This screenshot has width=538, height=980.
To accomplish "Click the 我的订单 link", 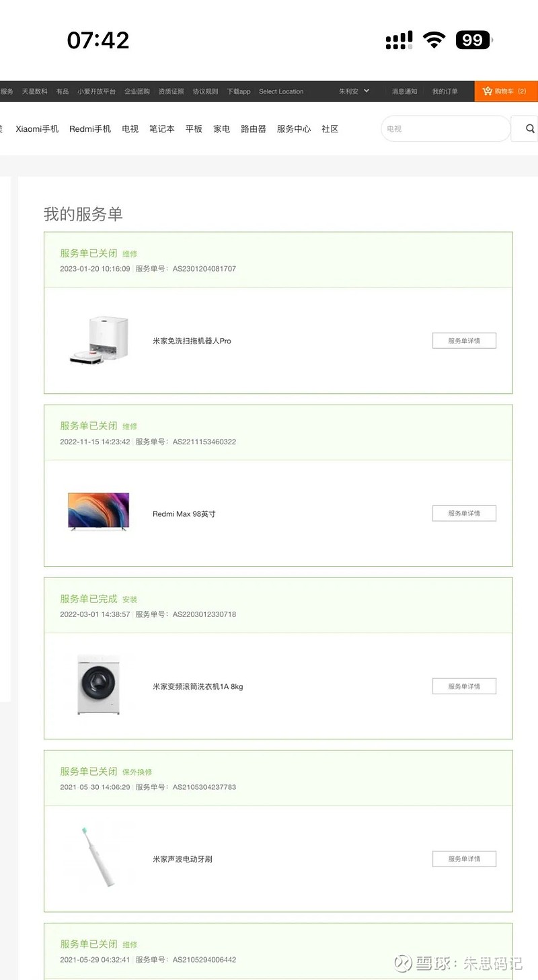I will pyautogui.click(x=445, y=91).
